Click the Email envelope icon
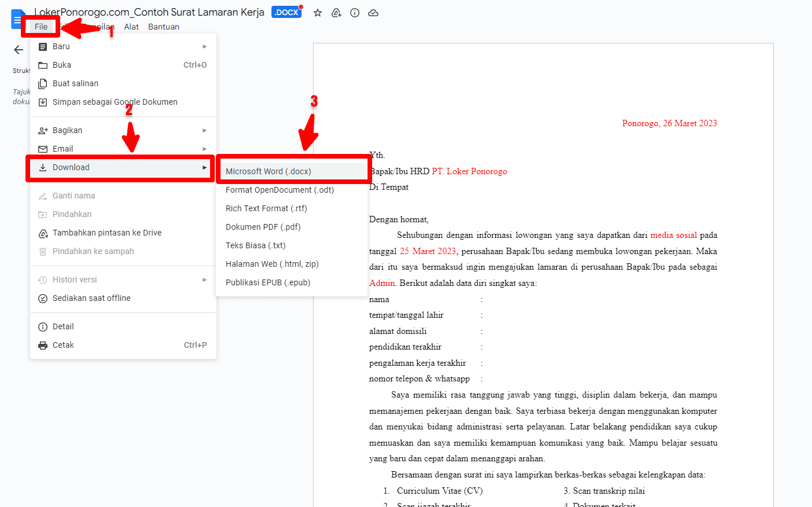This screenshot has width=812, height=507. click(43, 149)
